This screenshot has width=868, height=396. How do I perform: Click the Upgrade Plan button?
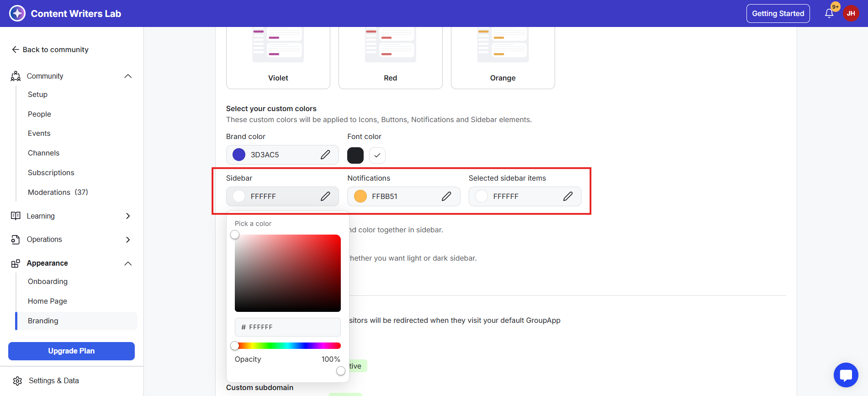[x=71, y=351]
